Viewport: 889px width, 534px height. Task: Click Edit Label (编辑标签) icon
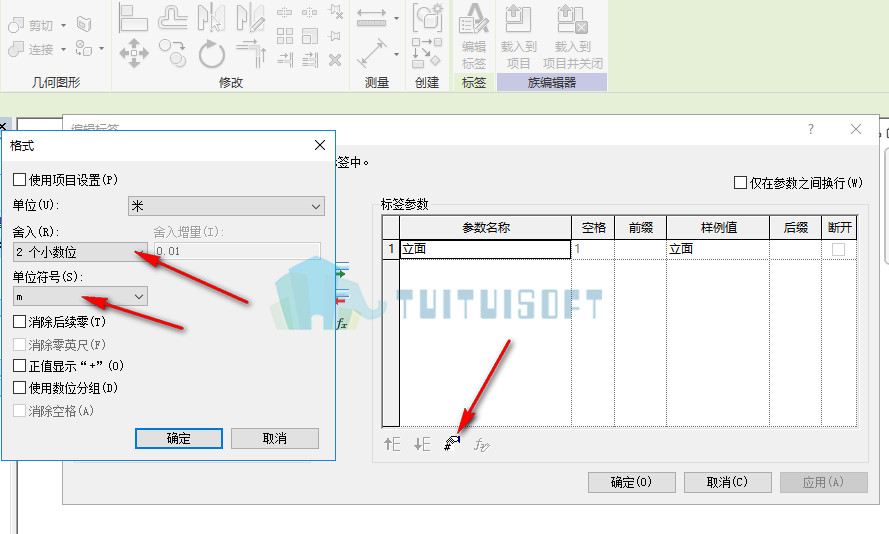tap(474, 36)
